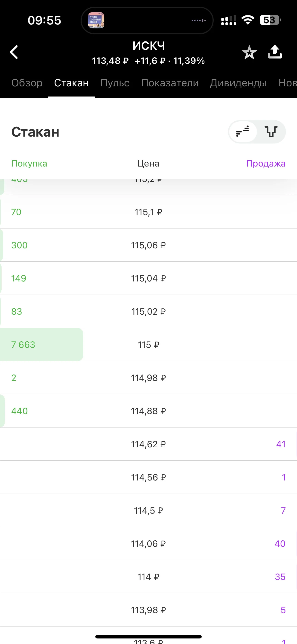Switch to the list order book view
297x644 pixels.
[242, 132]
